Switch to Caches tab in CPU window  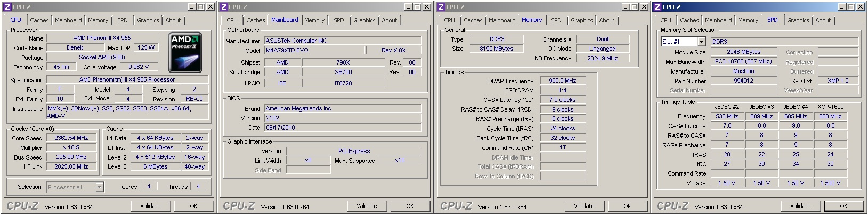point(39,20)
